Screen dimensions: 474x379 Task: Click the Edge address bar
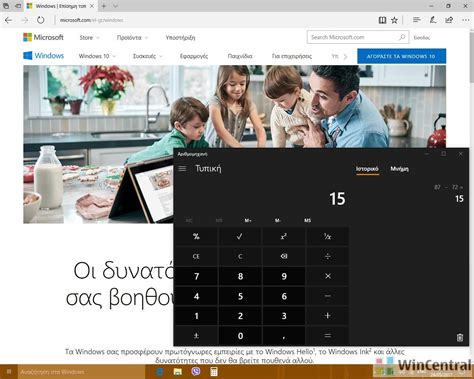click(213, 20)
